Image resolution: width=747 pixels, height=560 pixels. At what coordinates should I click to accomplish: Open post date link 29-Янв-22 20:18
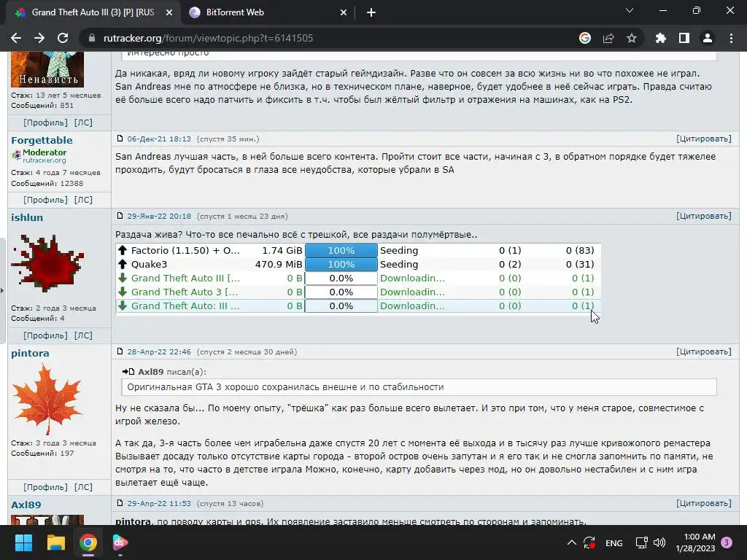pos(159,216)
